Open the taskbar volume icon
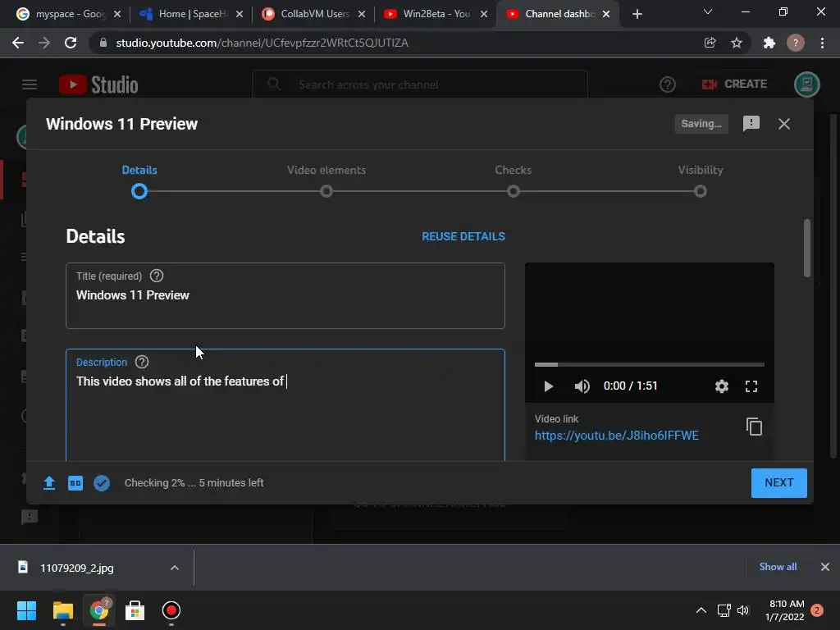This screenshot has width=840, height=630. pyautogui.click(x=742, y=610)
